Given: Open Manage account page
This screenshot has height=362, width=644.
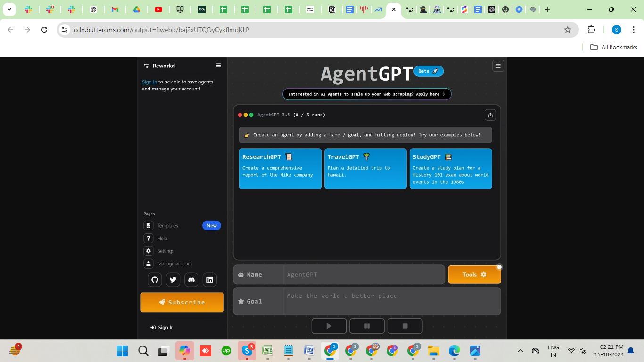Looking at the screenshot, I should coord(175,264).
